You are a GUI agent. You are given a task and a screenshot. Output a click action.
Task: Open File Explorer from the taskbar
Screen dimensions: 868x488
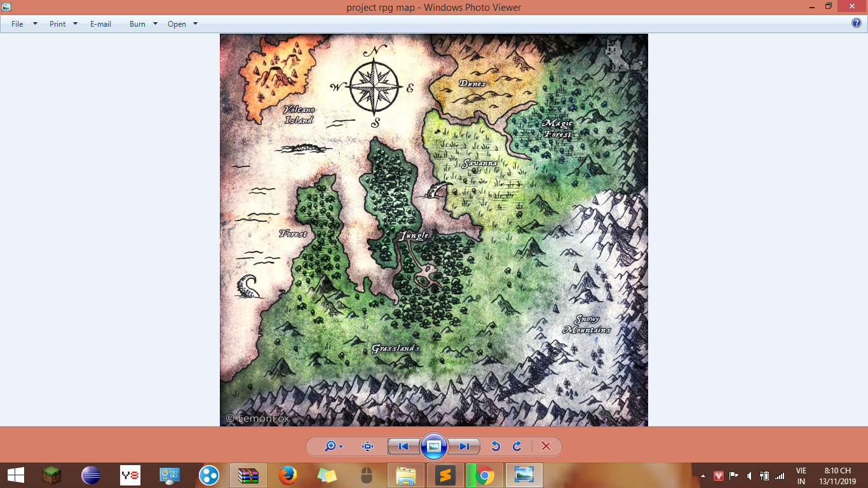406,475
